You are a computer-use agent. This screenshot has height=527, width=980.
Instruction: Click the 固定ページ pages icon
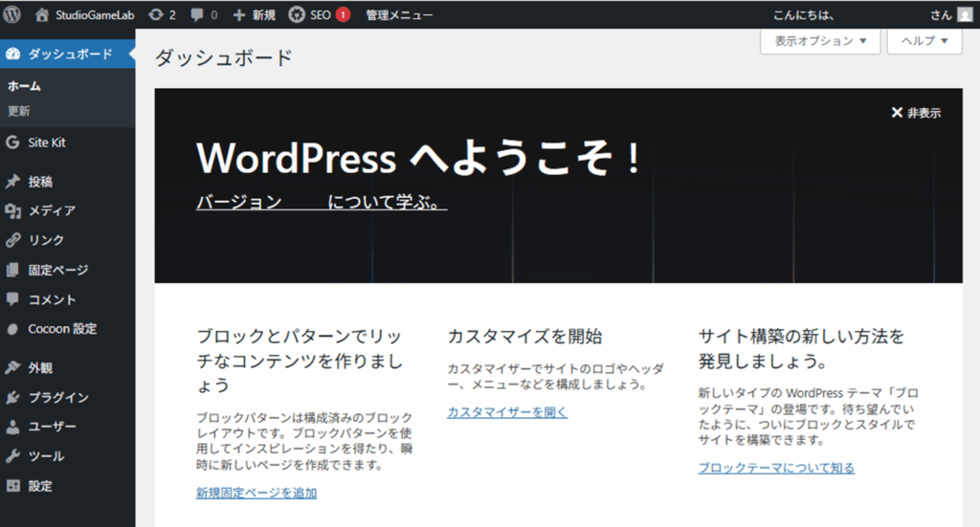(x=12, y=270)
